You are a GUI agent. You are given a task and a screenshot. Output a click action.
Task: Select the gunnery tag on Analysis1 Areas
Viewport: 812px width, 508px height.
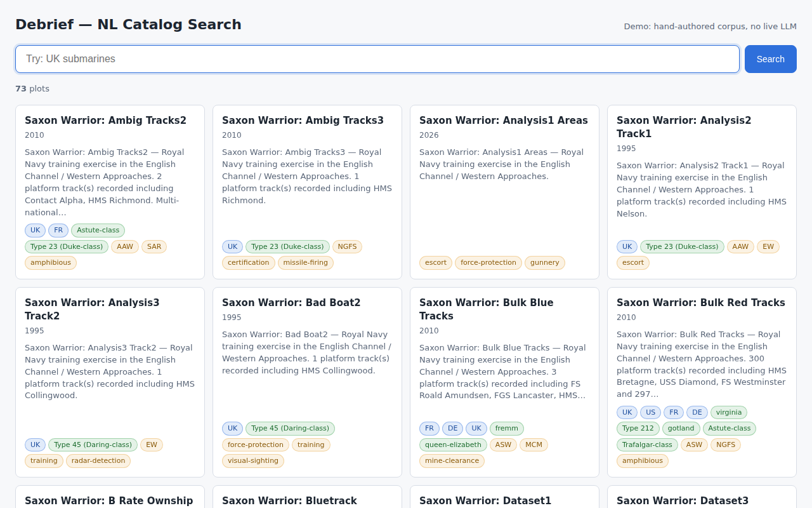pos(544,263)
